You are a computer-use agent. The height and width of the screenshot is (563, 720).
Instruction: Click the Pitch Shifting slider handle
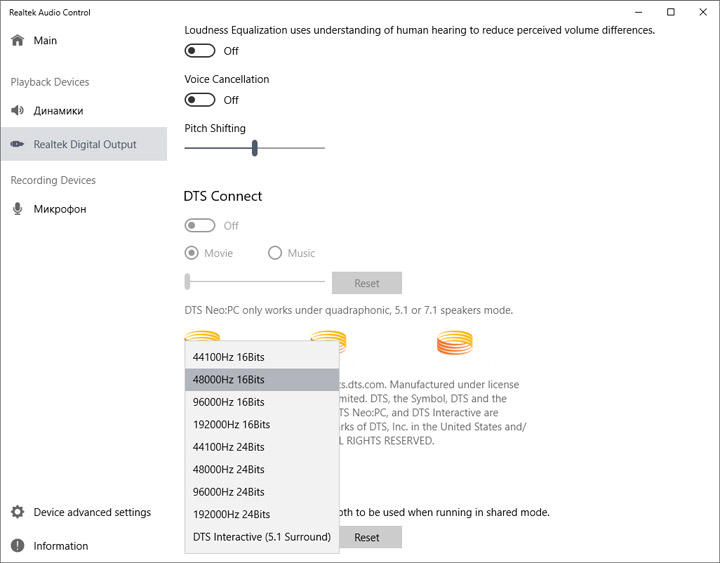(x=255, y=148)
